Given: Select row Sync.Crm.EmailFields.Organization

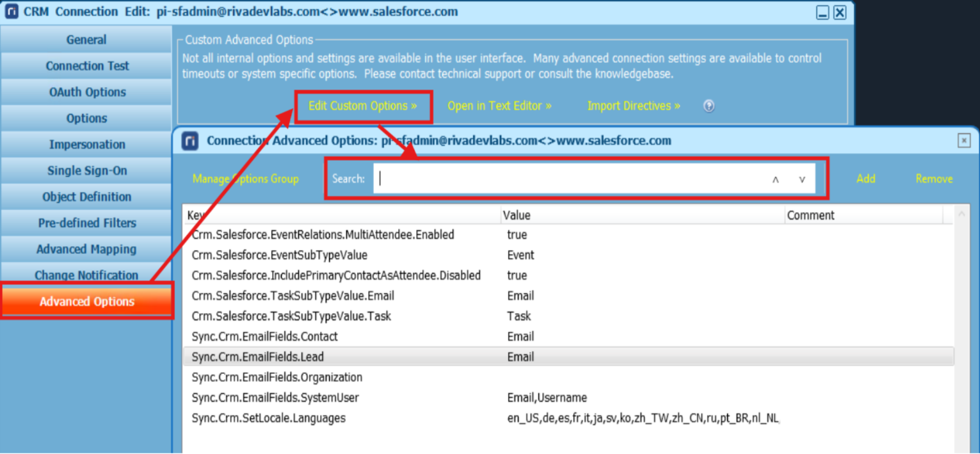Looking at the screenshot, I should (568, 378).
